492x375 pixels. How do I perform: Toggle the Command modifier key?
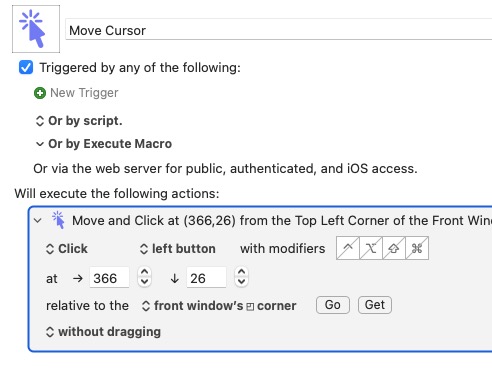click(417, 248)
